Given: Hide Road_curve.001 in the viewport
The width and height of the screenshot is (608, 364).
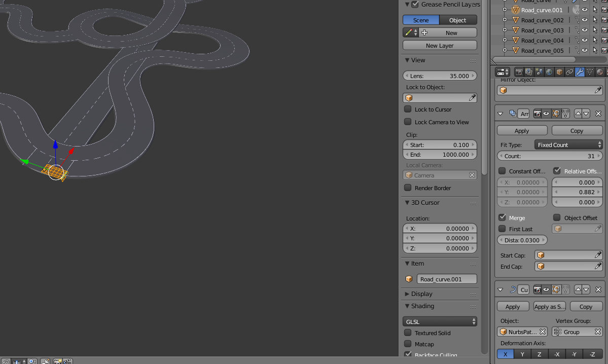Looking at the screenshot, I should [x=585, y=10].
